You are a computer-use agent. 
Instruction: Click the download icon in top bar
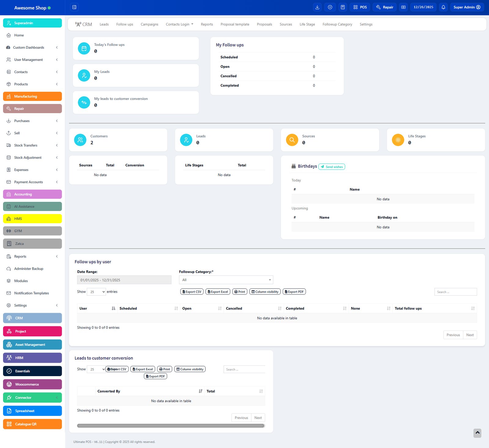317,7
